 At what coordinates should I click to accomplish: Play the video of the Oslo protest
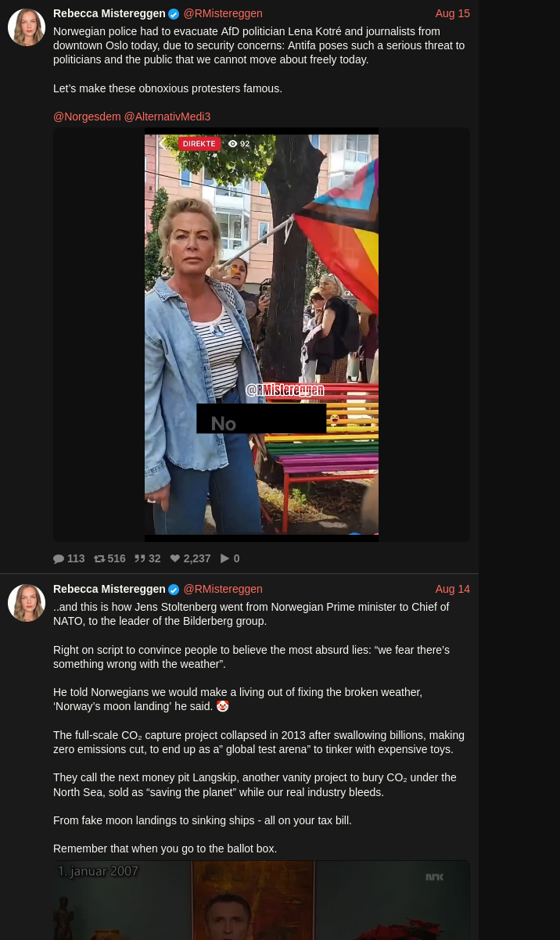[262, 335]
